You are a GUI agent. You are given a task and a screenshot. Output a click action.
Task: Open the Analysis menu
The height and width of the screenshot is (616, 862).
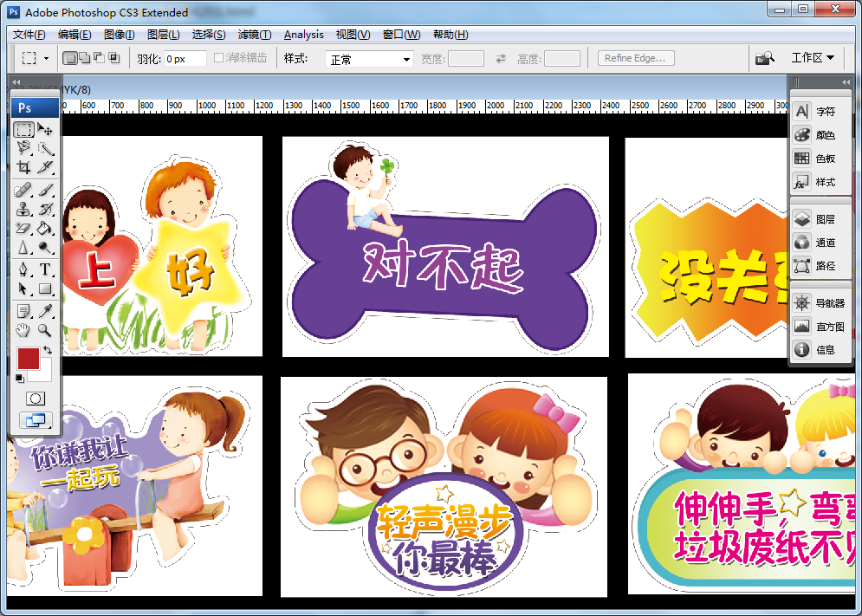tap(304, 35)
